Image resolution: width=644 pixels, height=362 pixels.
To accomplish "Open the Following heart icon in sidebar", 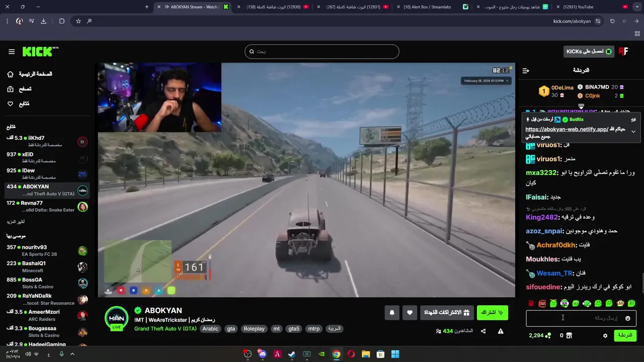I will (11, 104).
